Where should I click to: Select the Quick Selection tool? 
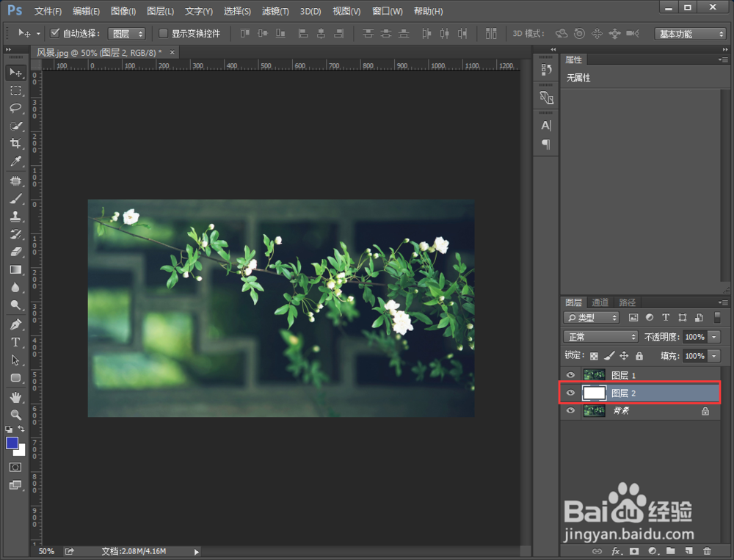tap(15, 126)
